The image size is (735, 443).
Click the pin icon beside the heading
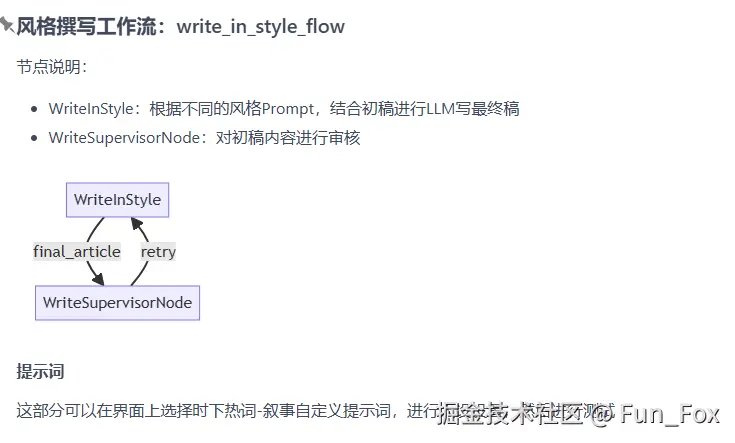(x=7, y=25)
